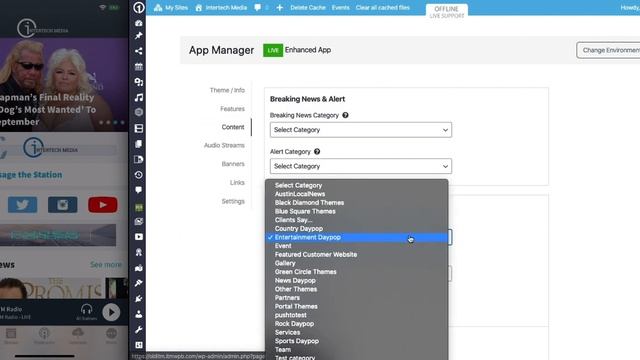
Task: Open Intertech Media site menu
Action: pyautogui.click(x=221, y=7)
